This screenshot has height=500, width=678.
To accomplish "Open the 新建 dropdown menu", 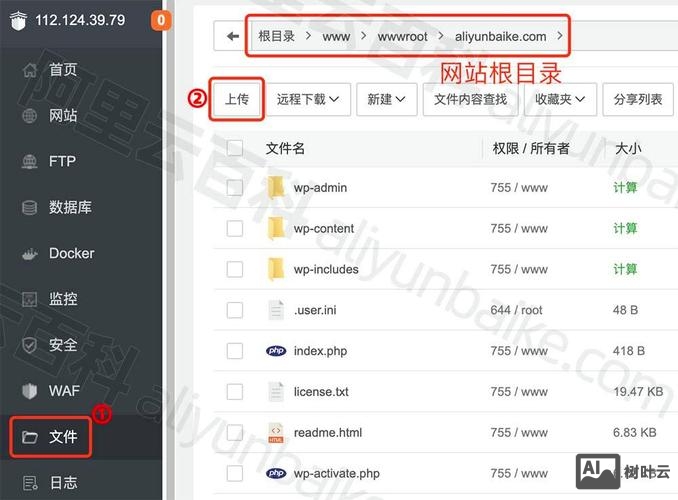I will 387,99.
